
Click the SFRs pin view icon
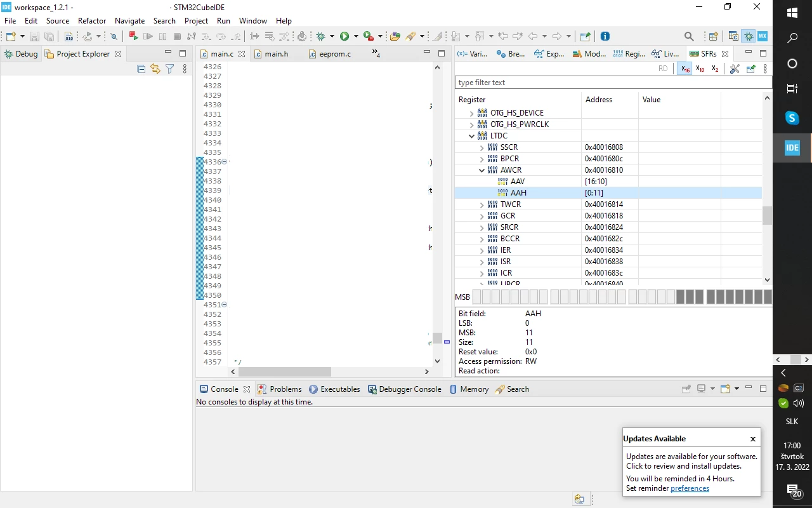coord(751,69)
